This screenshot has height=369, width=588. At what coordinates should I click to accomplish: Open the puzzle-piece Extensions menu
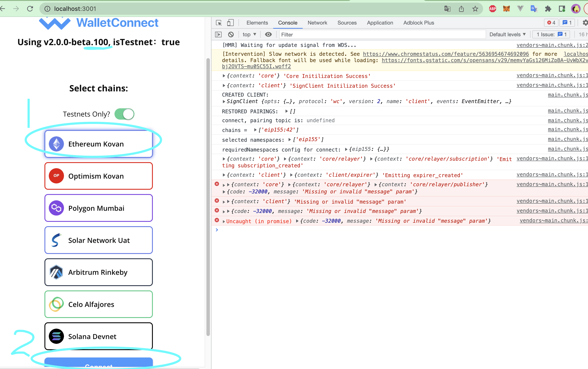point(548,9)
